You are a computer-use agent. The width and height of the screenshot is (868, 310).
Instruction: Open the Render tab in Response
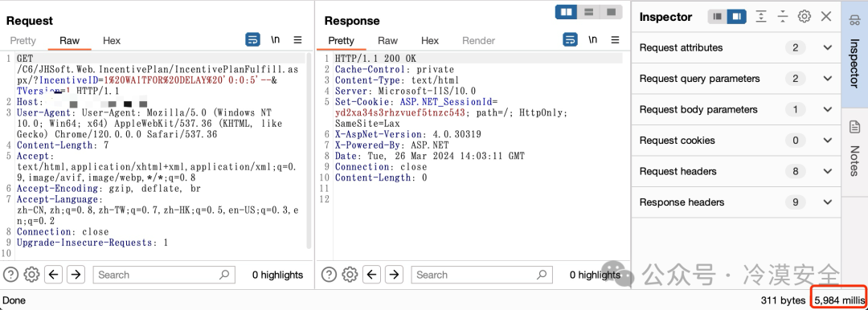479,40
